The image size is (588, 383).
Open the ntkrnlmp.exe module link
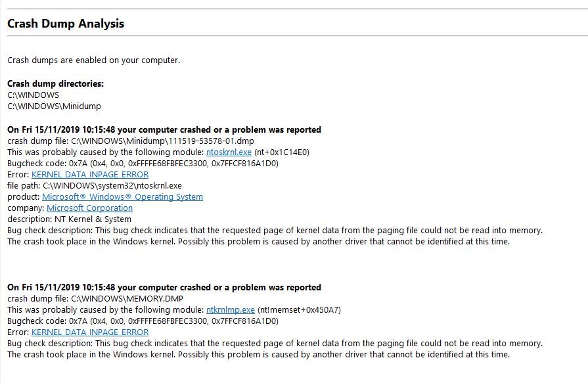coord(230,309)
